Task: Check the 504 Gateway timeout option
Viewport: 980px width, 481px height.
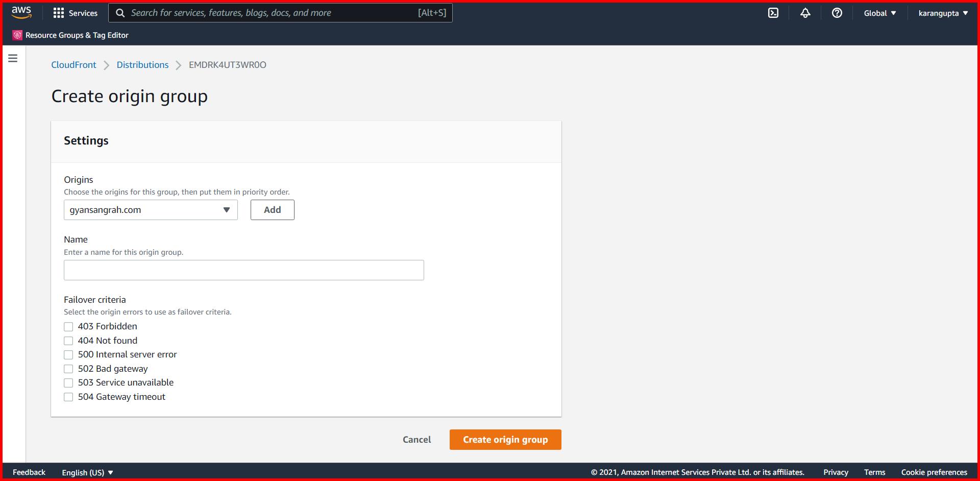Action: point(68,397)
